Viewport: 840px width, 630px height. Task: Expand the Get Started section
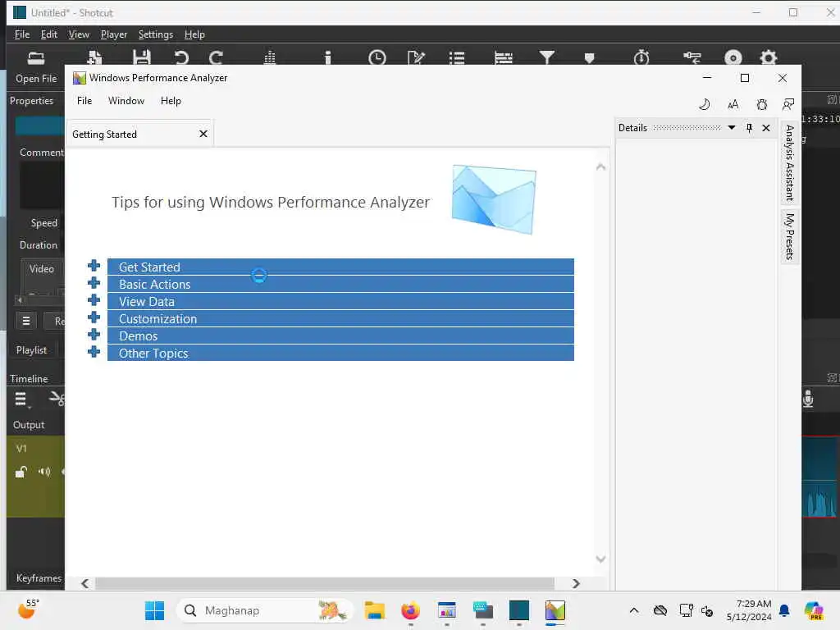coord(94,266)
